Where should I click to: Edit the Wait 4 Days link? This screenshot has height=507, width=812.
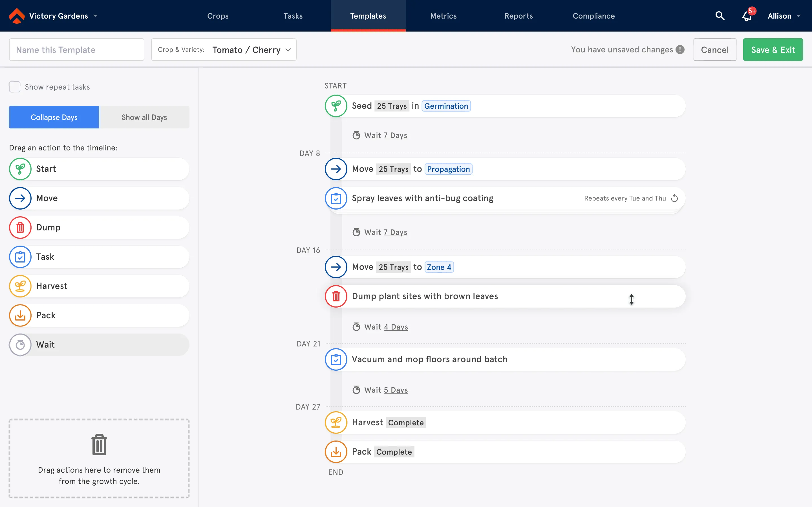tap(396, 327)
